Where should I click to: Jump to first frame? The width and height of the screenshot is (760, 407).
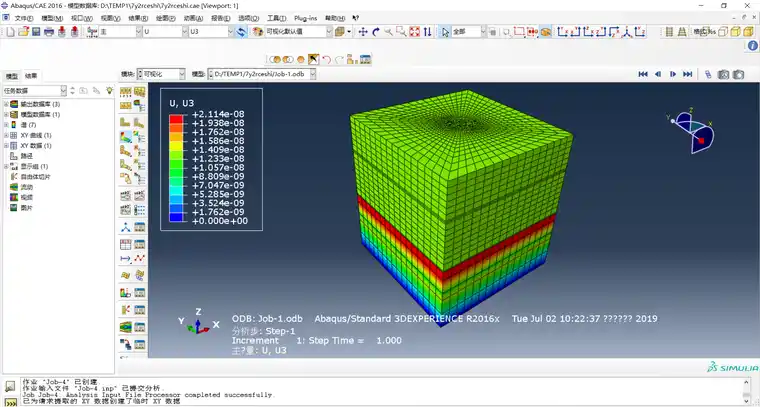[643, 74]
